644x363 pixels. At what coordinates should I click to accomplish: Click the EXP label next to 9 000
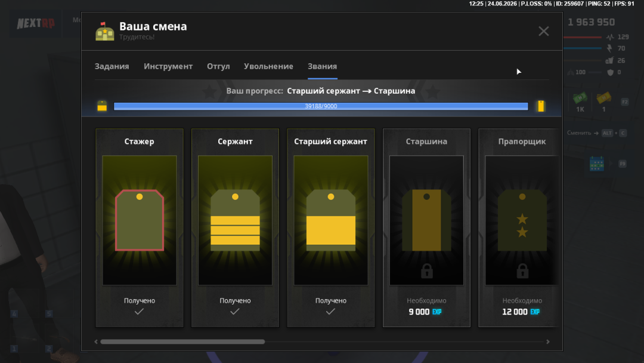pyautogui.click(x=436, y=312)
